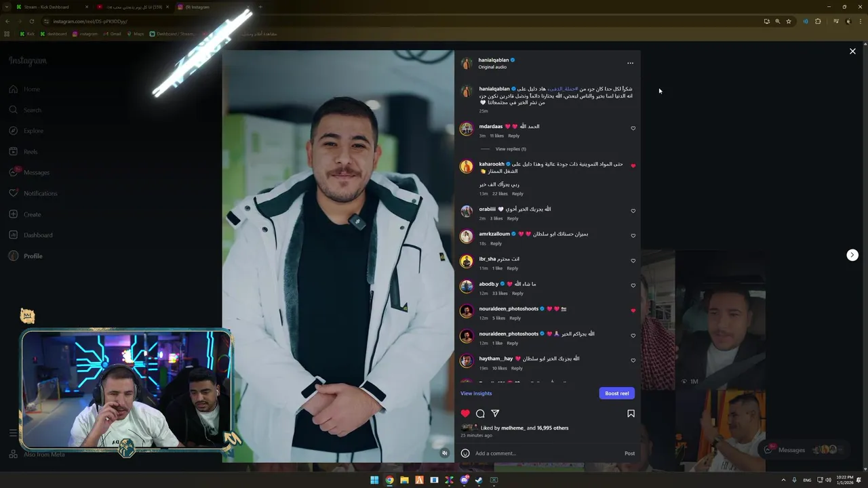Expand View replies (1) under mdardaas comment
Viewport: 868px width, 488px height.
(x=511, y=149)
